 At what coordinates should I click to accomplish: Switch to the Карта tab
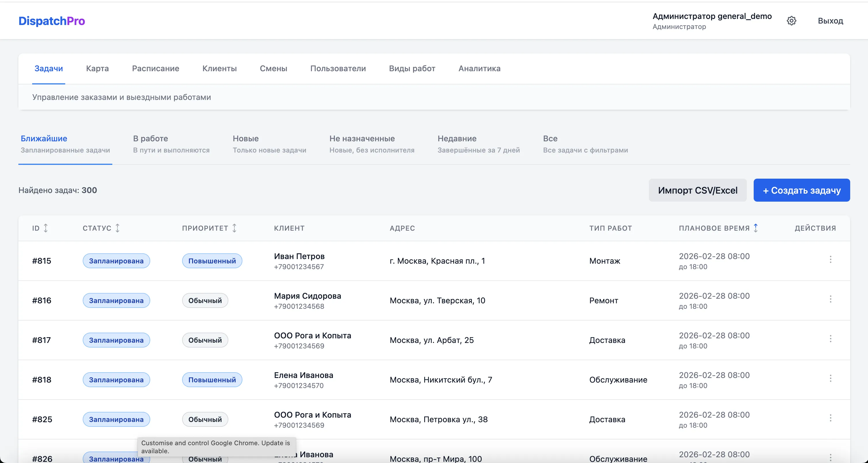point(97,68)
